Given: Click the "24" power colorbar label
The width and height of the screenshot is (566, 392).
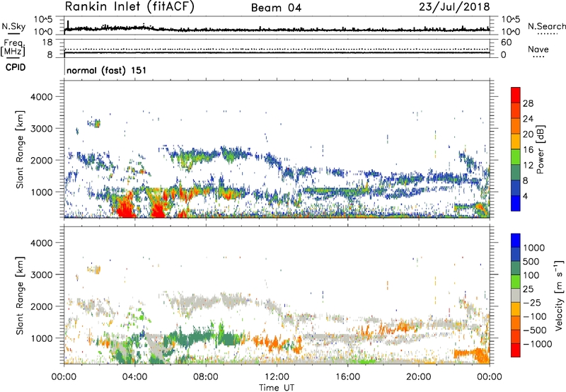Looking at the screenshot, I should click(528, 119).
